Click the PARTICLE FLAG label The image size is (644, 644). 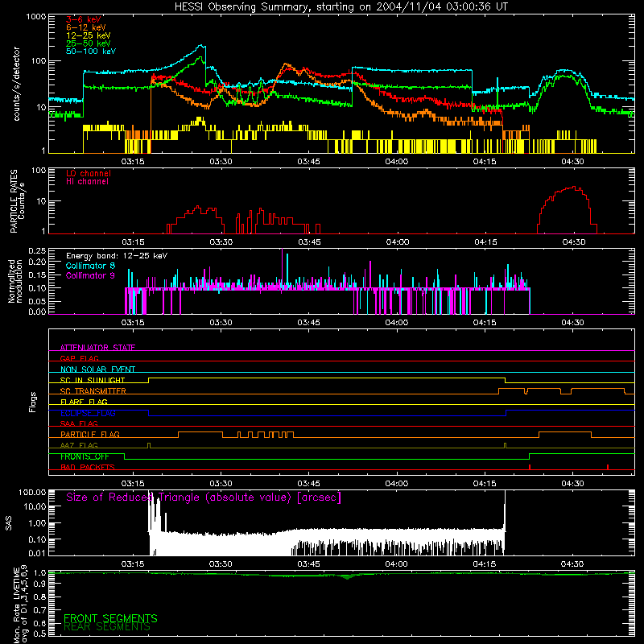(90, 434)
